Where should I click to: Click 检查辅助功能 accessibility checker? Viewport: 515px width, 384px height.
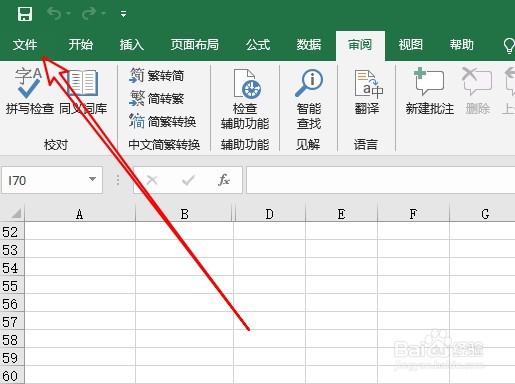tap(245, 99)
